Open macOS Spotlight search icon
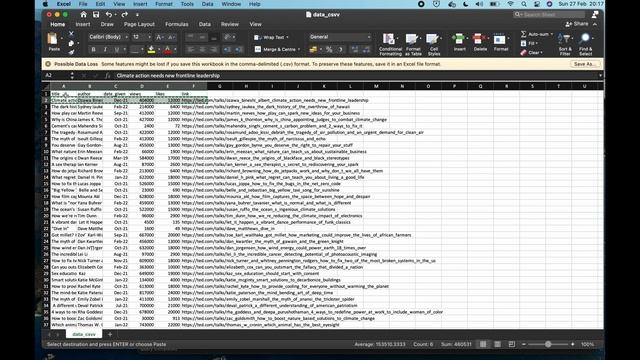The height and width of the screenshot is (360, 640). pyautogui.click(x=524, y=4)
